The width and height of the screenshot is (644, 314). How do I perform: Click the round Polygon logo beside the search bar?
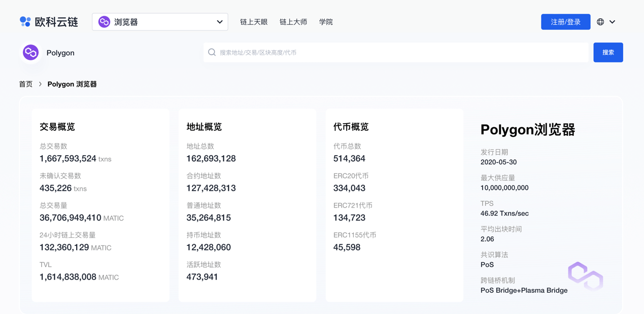coord(30,52)
